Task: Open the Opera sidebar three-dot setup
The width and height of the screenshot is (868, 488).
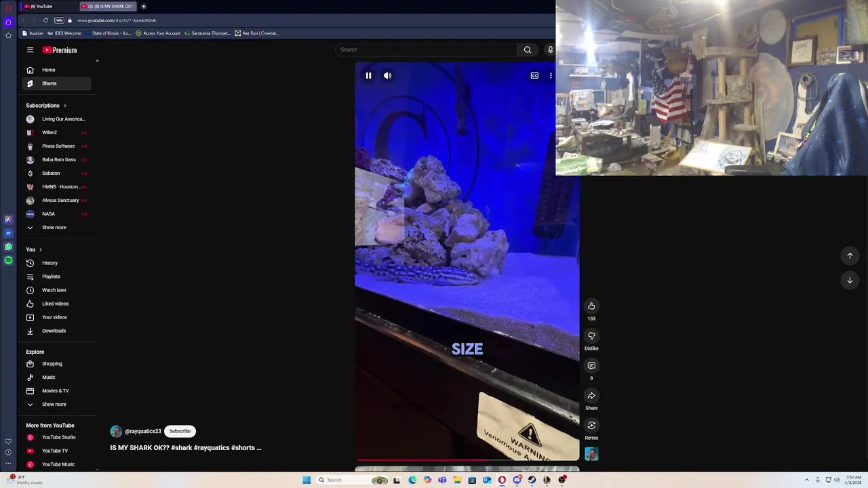Action: [8, 464]
